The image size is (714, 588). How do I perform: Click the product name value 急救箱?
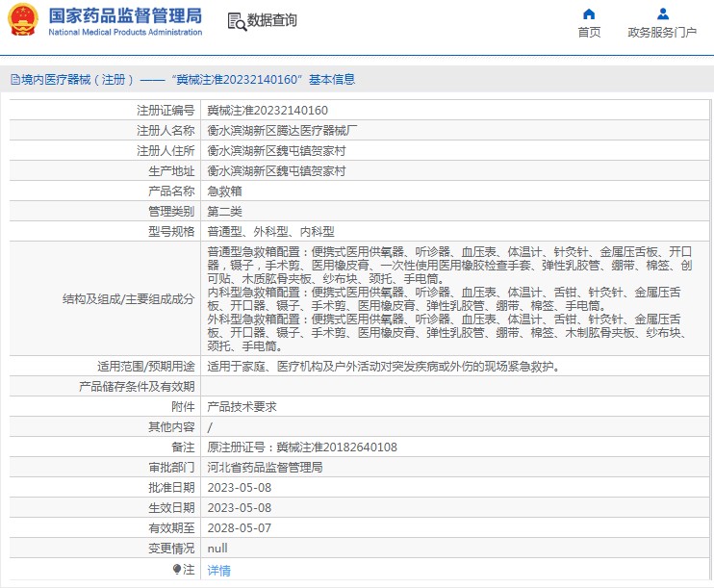[x=224, y=192]
